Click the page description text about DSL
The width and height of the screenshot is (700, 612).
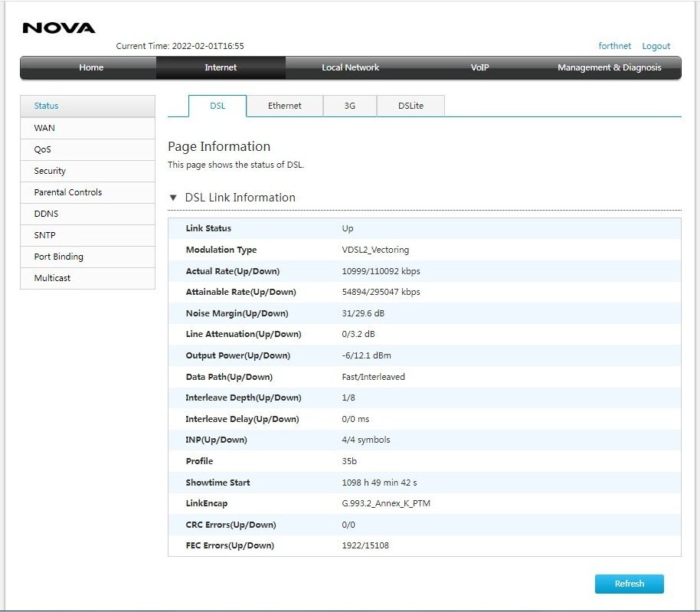pos(236,165)
